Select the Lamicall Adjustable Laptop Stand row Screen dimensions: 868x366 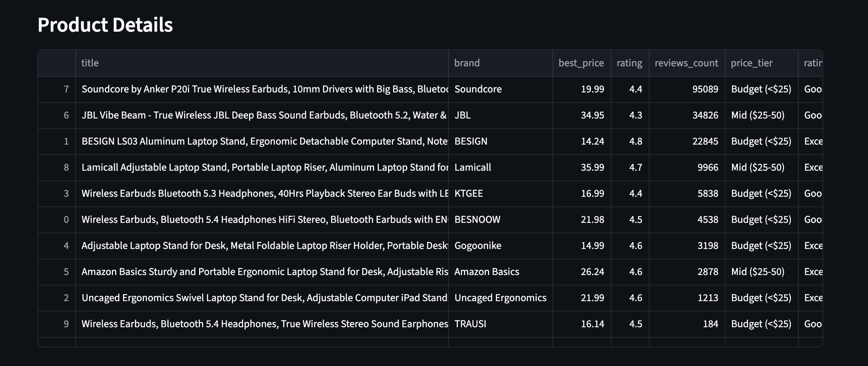point(261,167)
